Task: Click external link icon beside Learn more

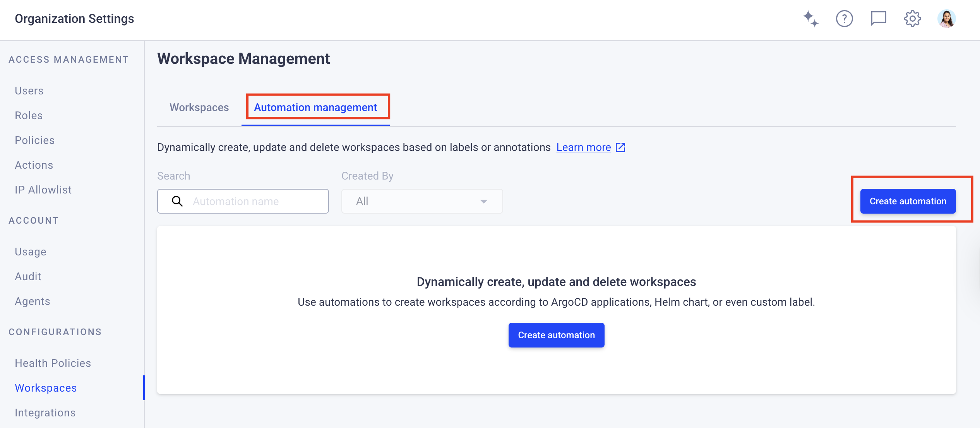Action: (620, 147)
